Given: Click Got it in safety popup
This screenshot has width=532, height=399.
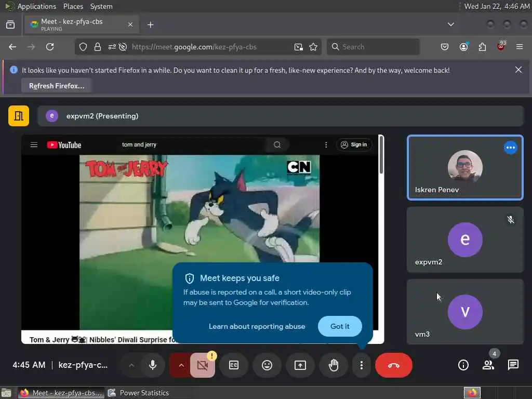Looking at the screenshot, I should pos(340,326).
